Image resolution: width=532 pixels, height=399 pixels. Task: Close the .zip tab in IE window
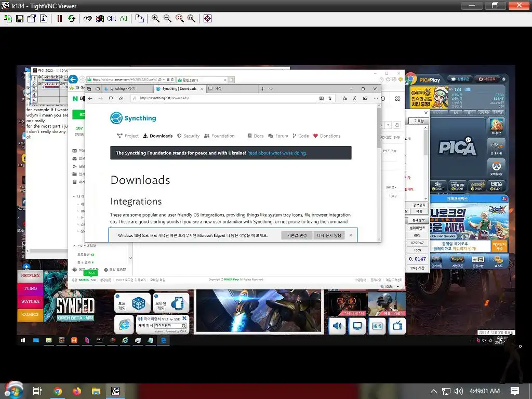click(x=224, y=80)
